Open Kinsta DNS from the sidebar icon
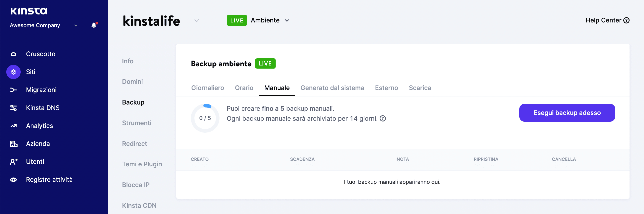 point(13,107)
